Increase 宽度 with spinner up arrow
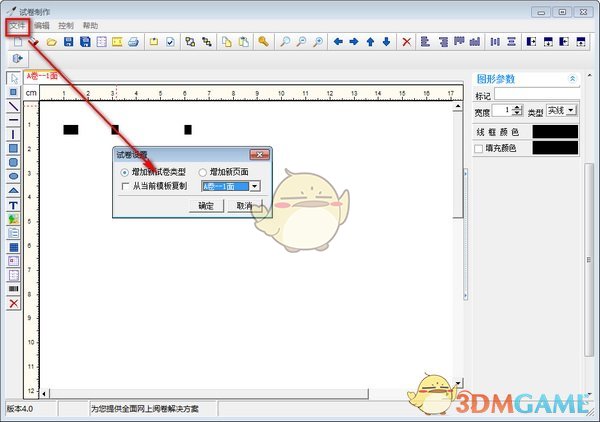The image size is (600, 422). pyautogui.click(x=517, y=108)
